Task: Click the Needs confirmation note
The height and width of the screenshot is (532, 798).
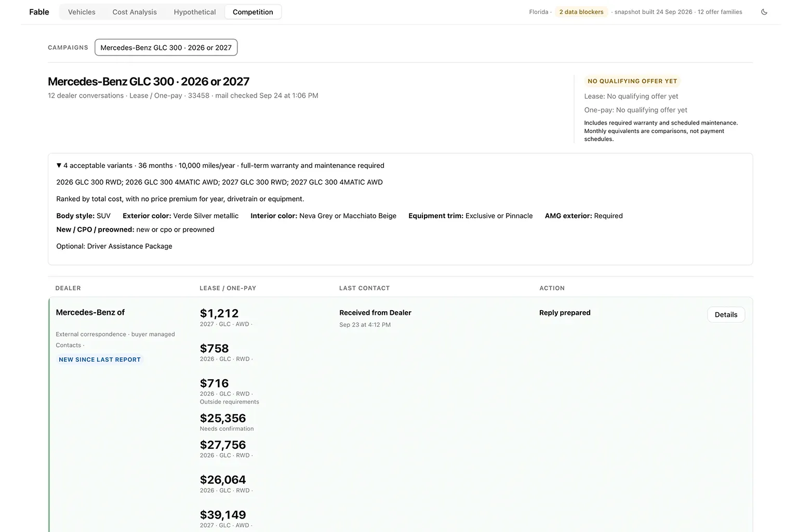Action: (227, 429)
